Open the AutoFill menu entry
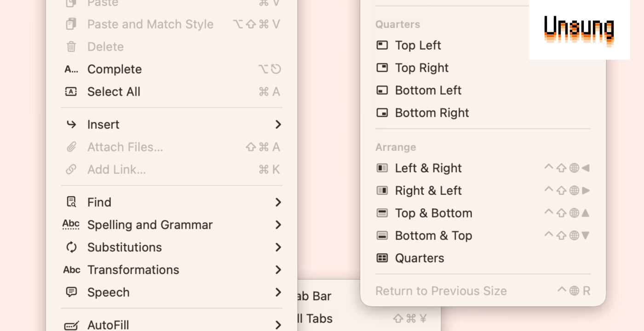The image size is (644, 331). (x=108, y=325)
